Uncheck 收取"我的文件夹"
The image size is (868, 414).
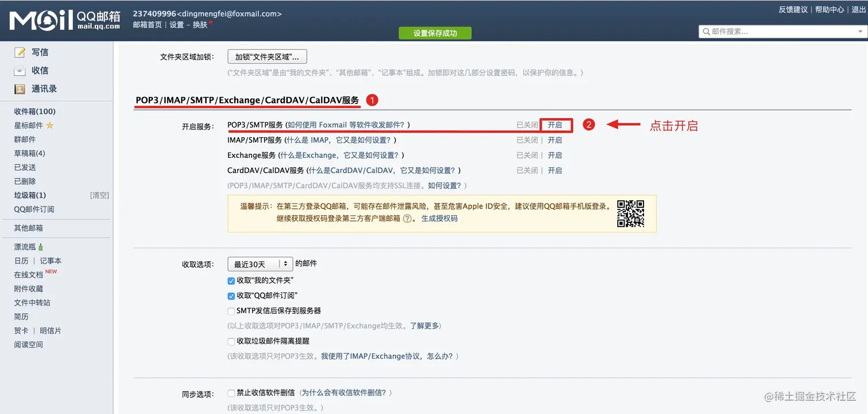(231, 281)
